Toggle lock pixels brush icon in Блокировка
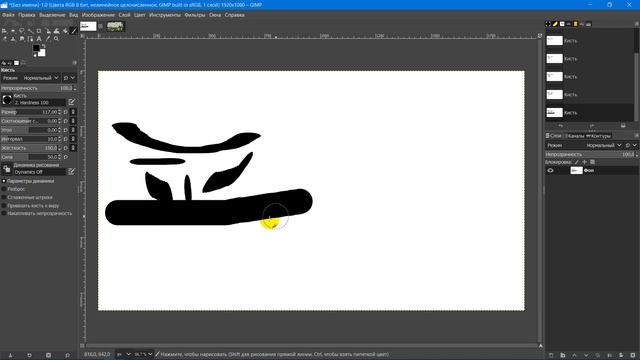This screenshot has height=360, width=640. point(576,162)
